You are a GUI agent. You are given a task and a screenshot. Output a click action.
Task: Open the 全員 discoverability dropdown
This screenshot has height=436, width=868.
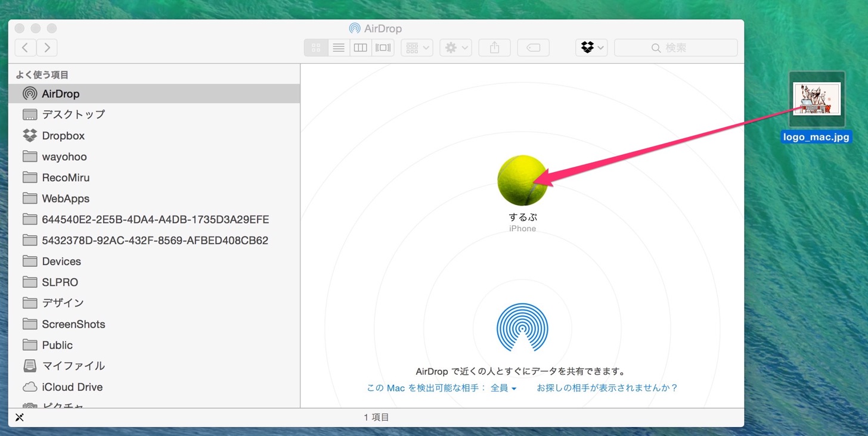pyautogui.click(x=504, y=388)
